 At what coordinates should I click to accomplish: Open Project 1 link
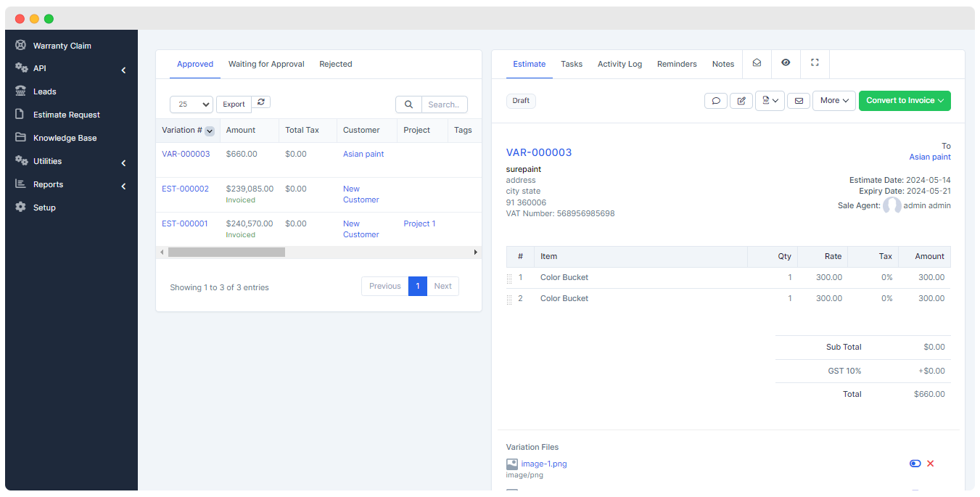419,223
